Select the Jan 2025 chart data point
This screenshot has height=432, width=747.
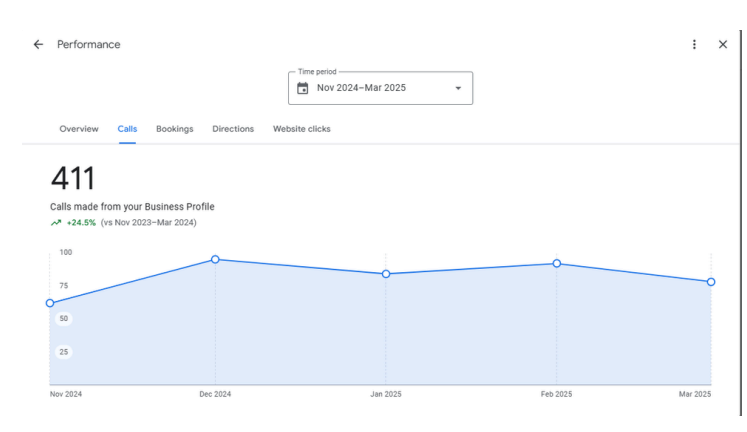386,274
